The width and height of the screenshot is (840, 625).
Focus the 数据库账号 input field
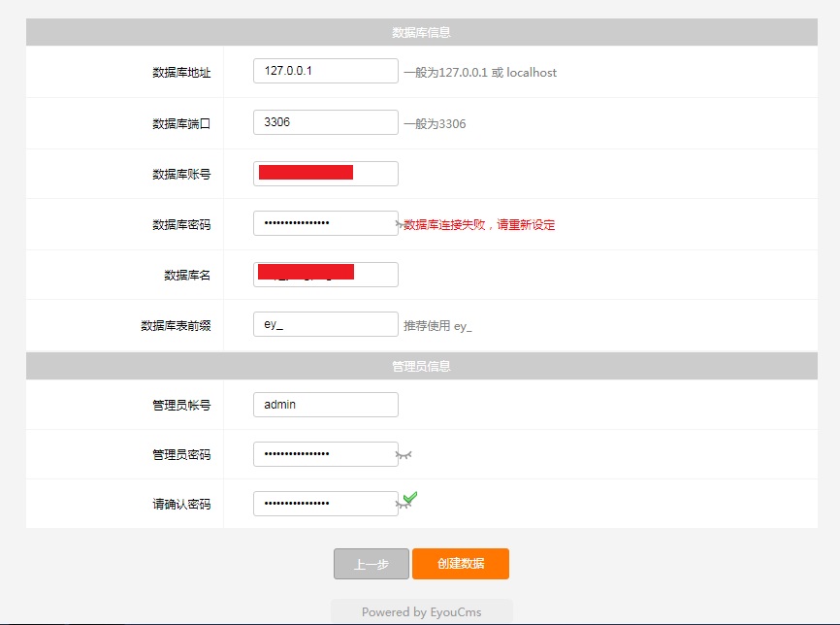pos(326,174)
